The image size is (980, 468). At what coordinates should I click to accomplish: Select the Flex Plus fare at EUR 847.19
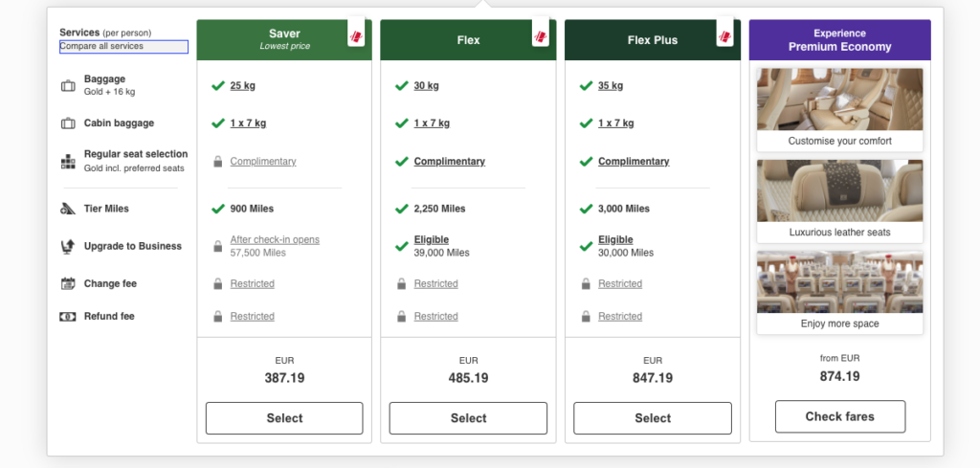(653, 418)
